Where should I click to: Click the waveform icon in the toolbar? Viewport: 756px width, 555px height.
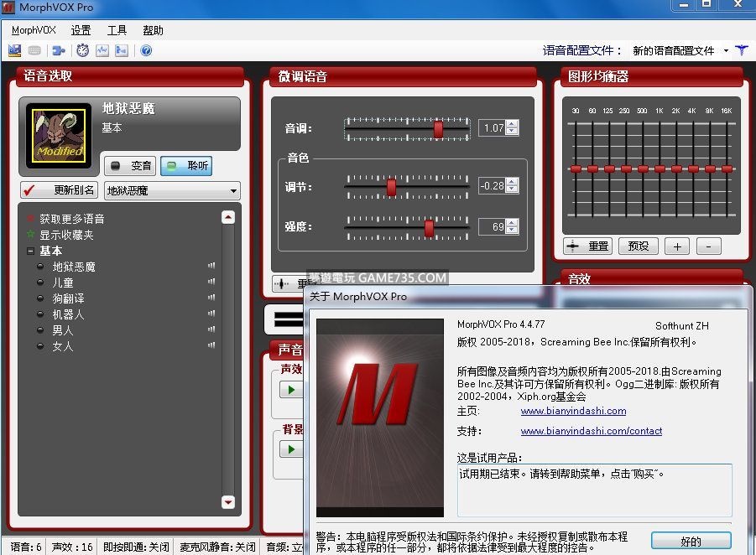click(102, 50)
